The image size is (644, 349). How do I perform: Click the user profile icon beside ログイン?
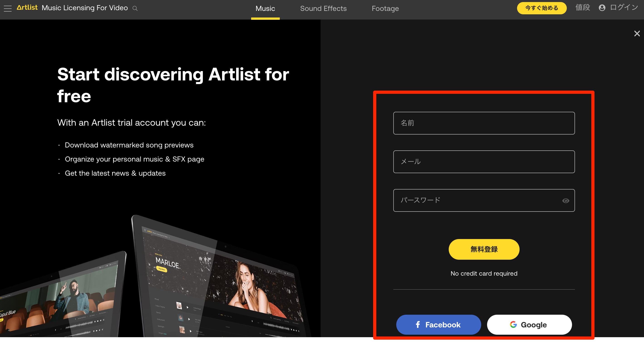tap(602, 8)
